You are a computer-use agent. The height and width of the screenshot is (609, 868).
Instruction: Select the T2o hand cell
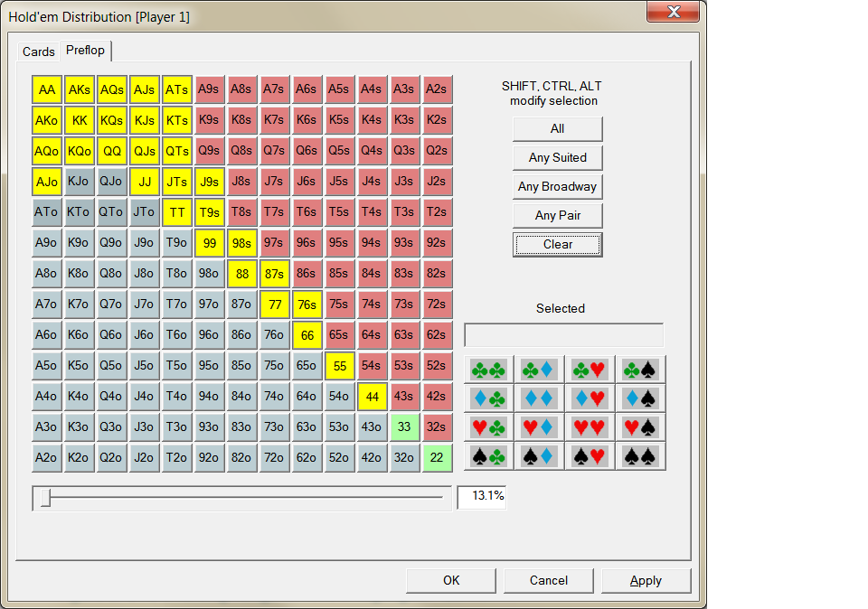coord(176,457)
